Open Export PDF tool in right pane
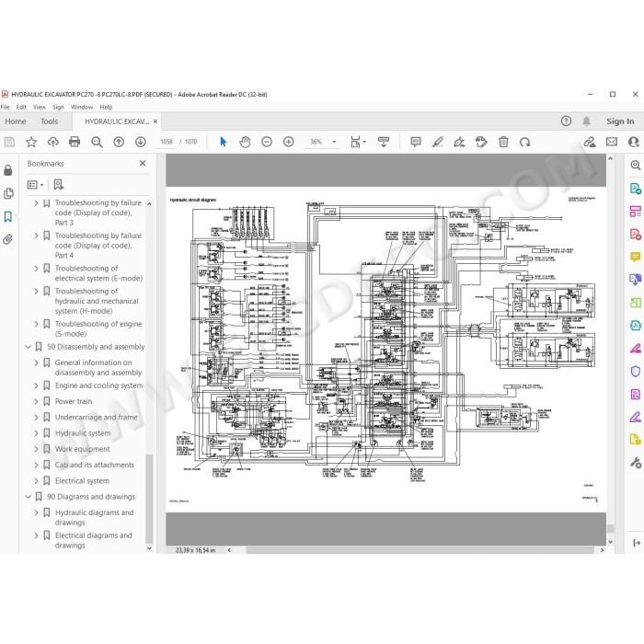This screenshot has width=644, height=644. pyautogui.click(x=635, y=189)
